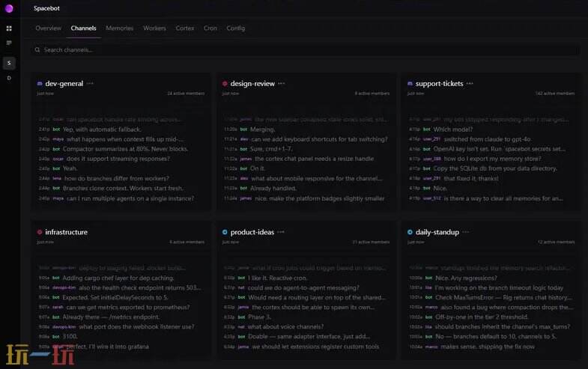Switch to the Cron tab
The width and height of the screenshot is (588, 369).
click(210, 28)
